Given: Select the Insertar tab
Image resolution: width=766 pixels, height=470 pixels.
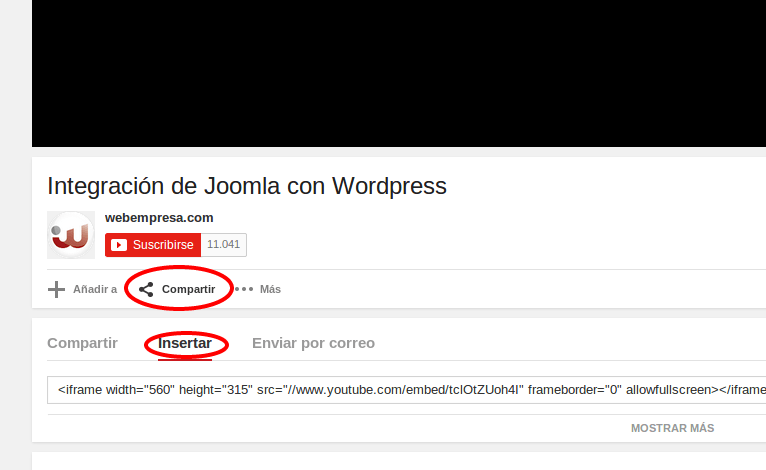Looking at the screenshot, I should tap(185, 343).
